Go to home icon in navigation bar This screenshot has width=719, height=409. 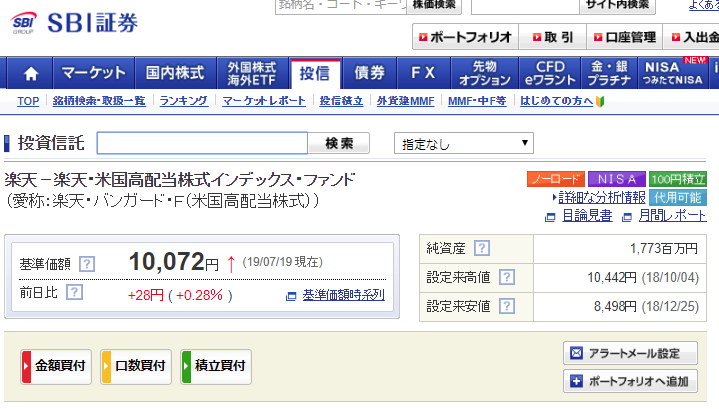click(30, 73)
